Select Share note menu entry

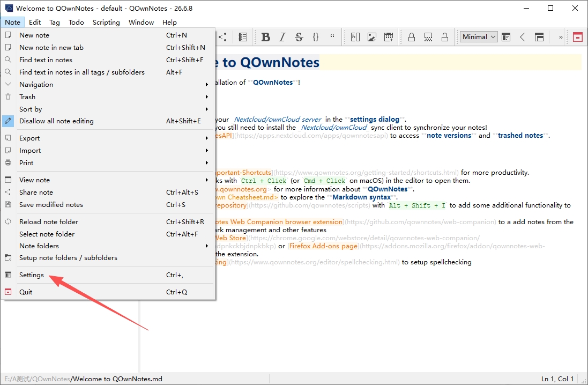coord(108,192)
